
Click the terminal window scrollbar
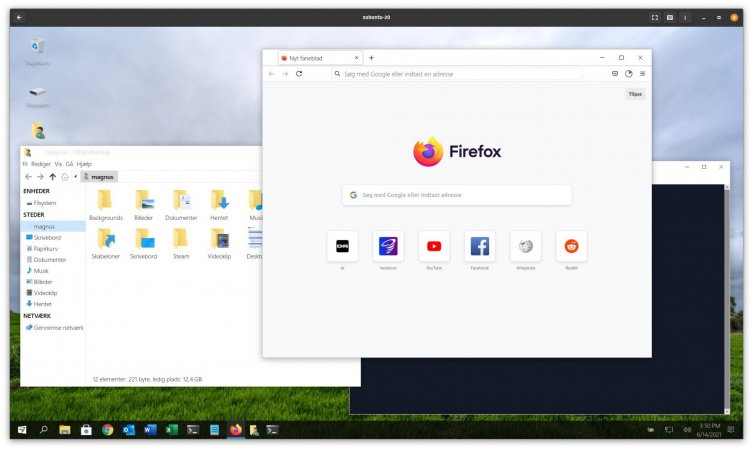(727, 298)
